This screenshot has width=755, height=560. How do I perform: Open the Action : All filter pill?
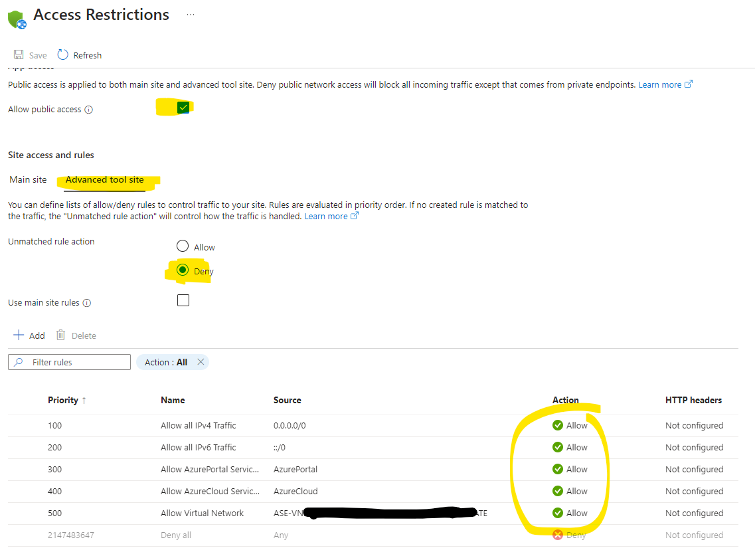166,362
